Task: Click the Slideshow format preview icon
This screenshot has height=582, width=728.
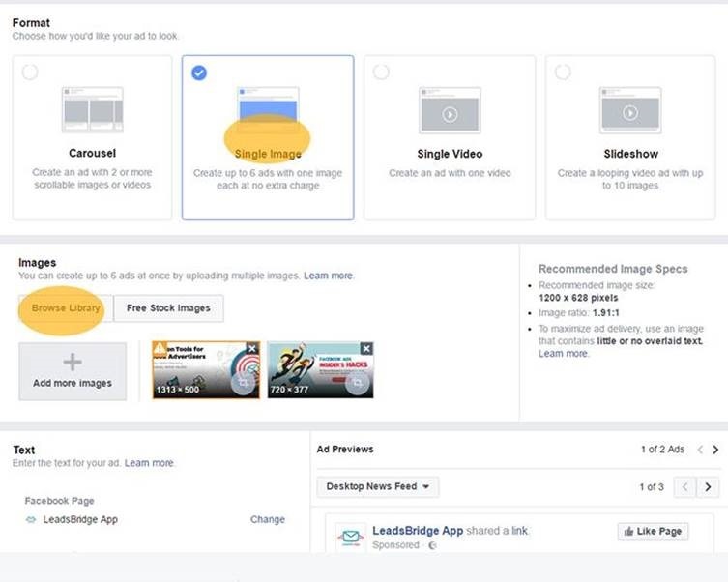Action: pos(630,110)
